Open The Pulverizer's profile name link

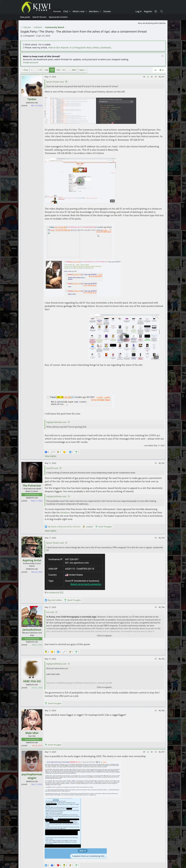pos(32,486)
